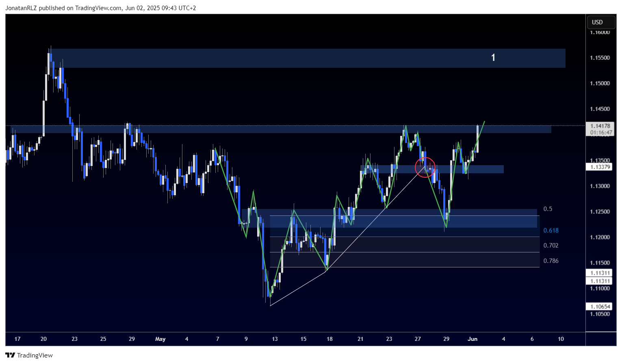Click date 7 on the time axis
This screenshot has width=622, height=364.
click(x=218, y=339)
